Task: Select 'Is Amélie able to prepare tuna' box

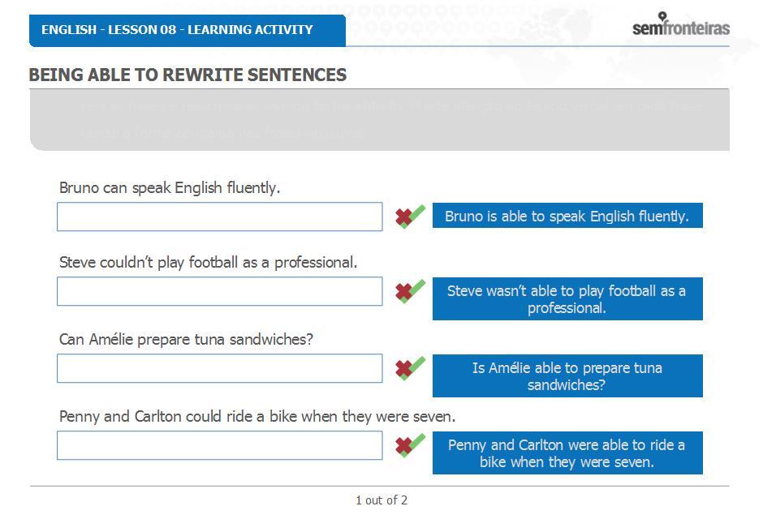Action: [x=567, y=376]
